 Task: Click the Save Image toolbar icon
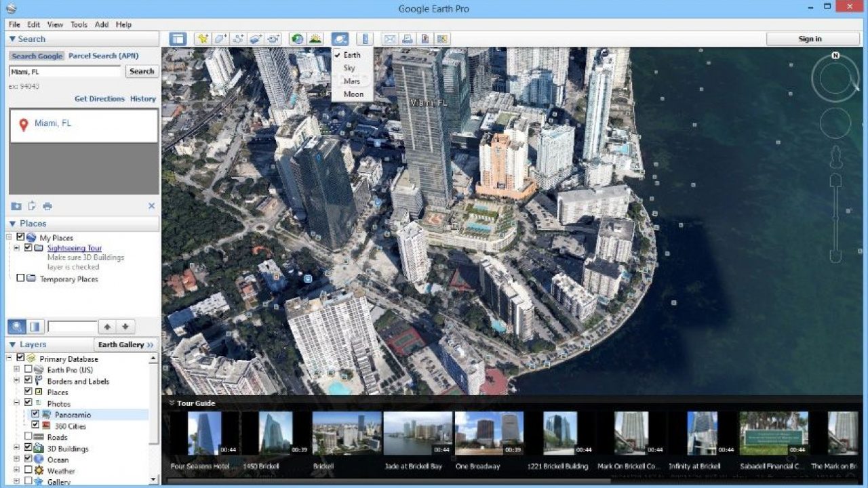click(425, 39)
